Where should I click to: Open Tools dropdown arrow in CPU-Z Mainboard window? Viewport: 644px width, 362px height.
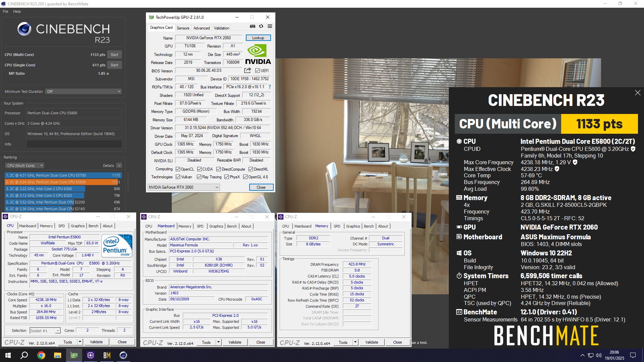coord(218,342)
